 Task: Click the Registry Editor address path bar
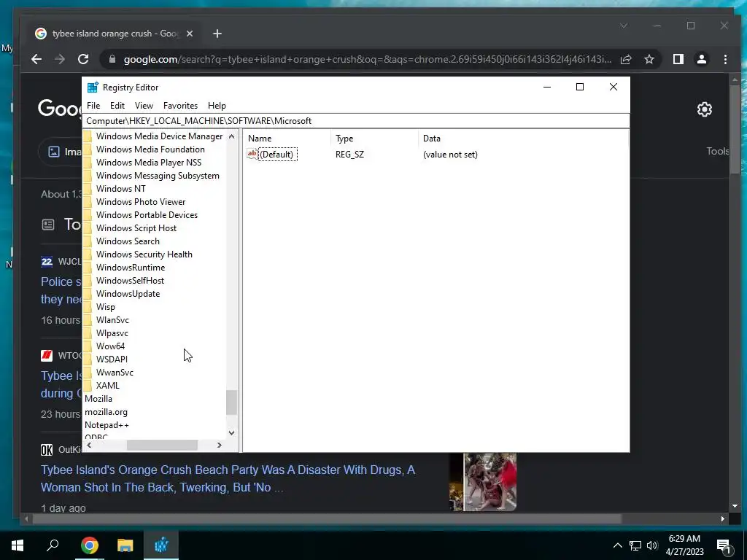tap(356, 121)
